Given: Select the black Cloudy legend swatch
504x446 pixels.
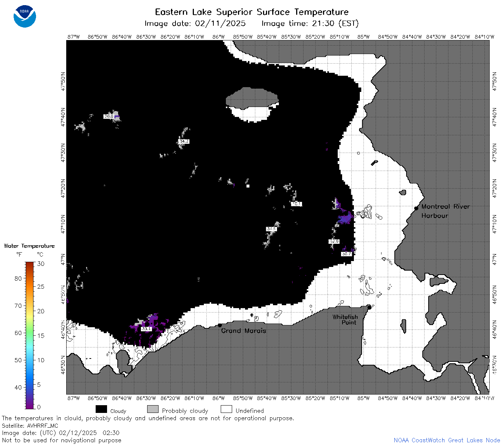Looking at the screenshot, I should [x=101, y=409].
